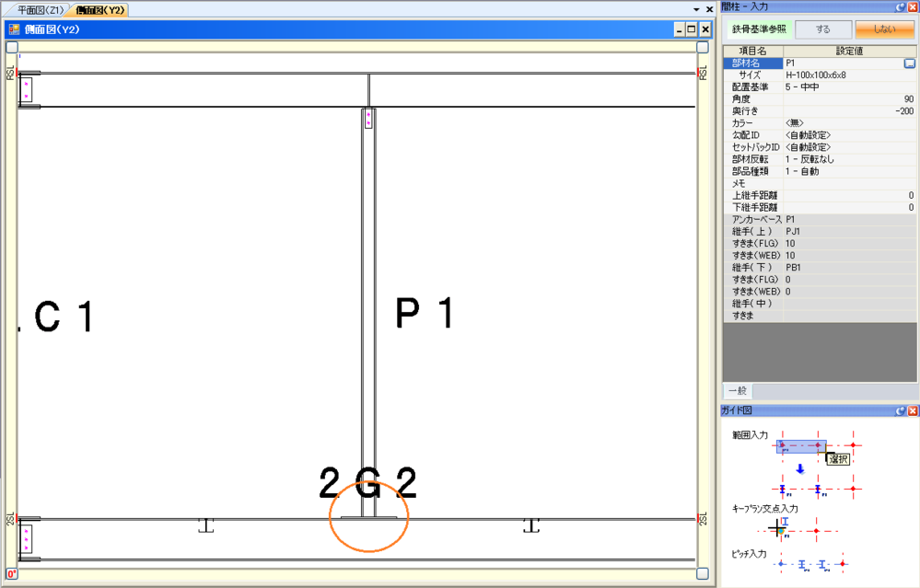Click the right 2SL level label
Screen dimensions: 920x588
pyautogui.click(x=704, y=519)
